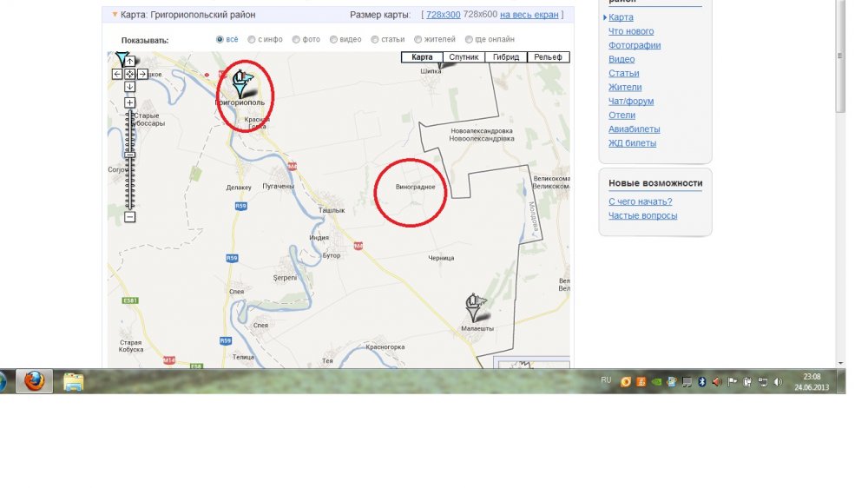Click the taskbar clock showing 23:08
This screenshot has height=488, width=868.
[x=812, y=382]
